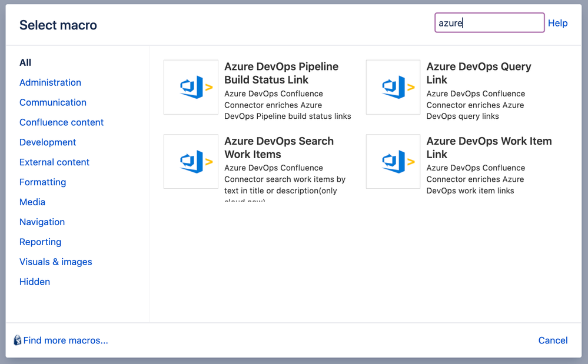Viewport: 588px width, 364px height.
Task: Select the Azure DevOps Pipeline Build Status Link macro icon
Action: (191, 87)
